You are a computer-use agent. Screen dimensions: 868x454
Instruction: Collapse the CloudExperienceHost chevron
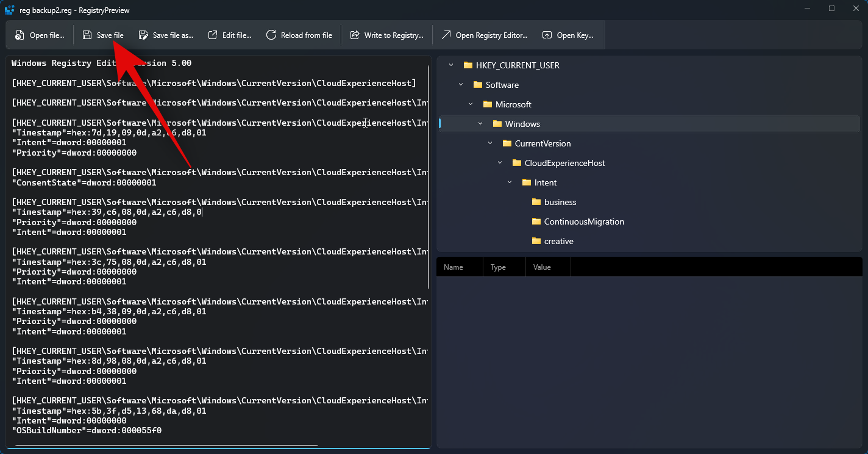[x=500, y=163]
